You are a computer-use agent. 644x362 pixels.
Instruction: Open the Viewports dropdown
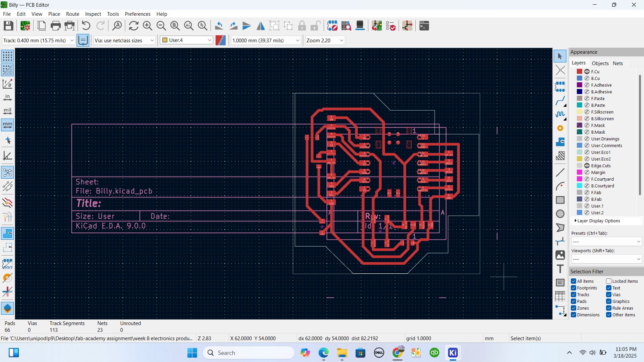coord(606,259)
